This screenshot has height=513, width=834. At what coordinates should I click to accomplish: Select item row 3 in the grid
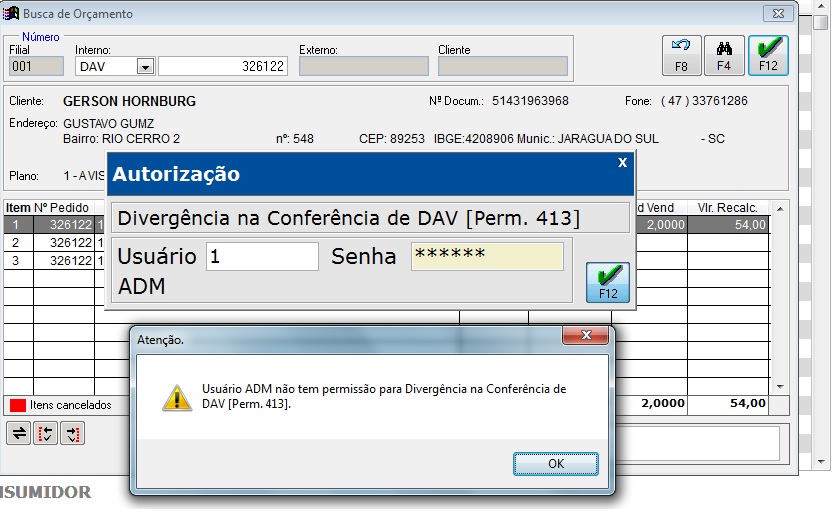tap(53, 260)
